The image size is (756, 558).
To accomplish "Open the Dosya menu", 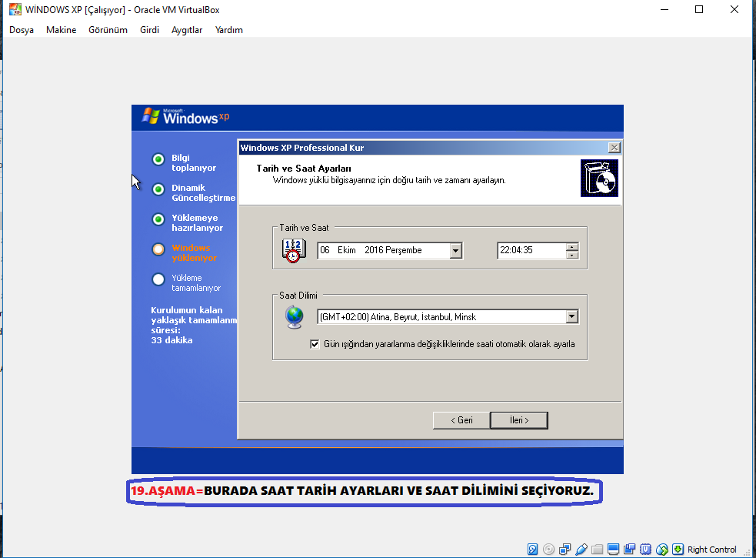I will tap(22, 30).
